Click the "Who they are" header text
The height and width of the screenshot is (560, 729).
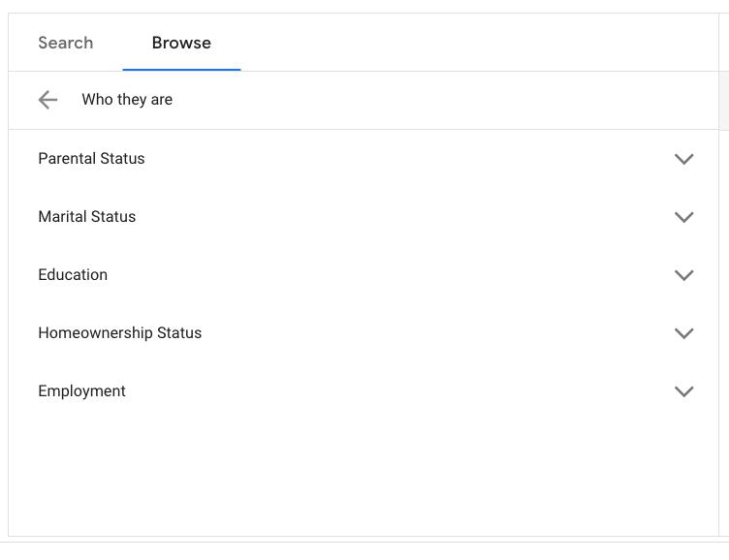coord(127,100)
